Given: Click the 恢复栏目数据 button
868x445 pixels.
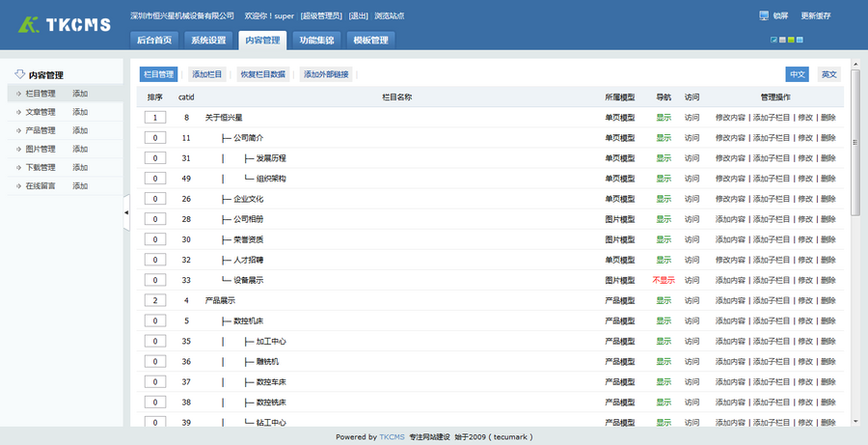Looking at the screenshot, I should pos(263,74).
